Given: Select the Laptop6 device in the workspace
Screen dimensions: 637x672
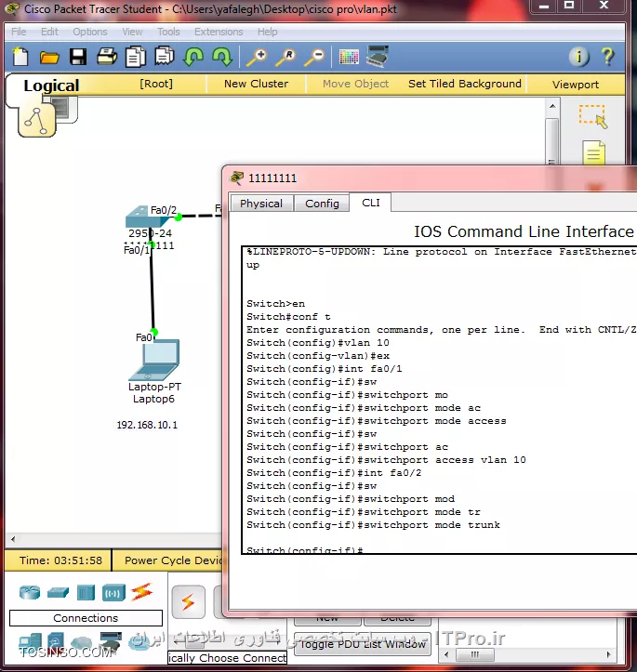Looking at the screenshot, I should coord(154,360).
